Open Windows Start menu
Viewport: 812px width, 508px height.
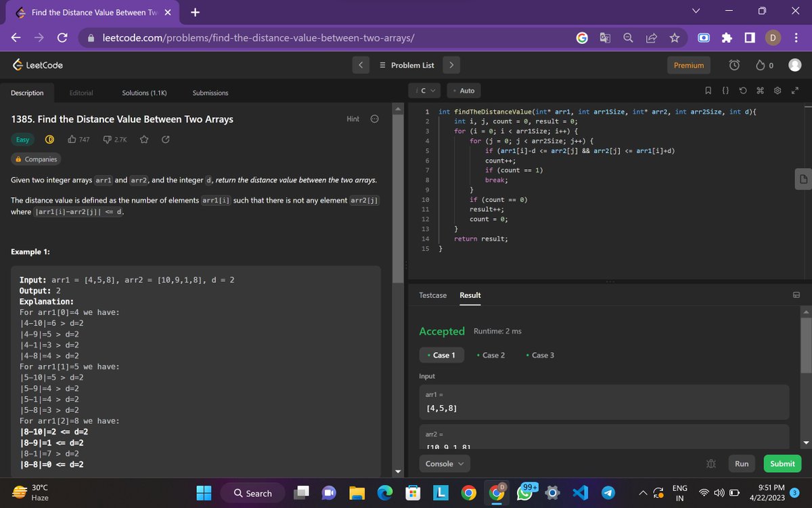point(204,493)
